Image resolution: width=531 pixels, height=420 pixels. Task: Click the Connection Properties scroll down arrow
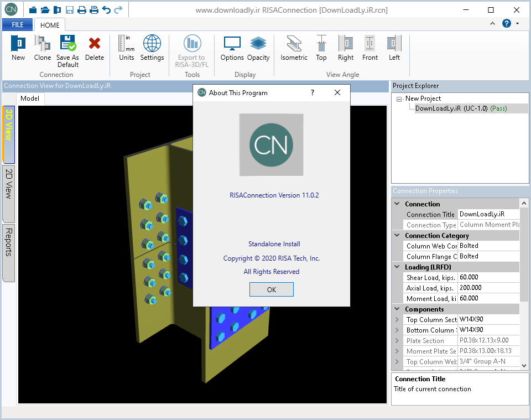524,366
